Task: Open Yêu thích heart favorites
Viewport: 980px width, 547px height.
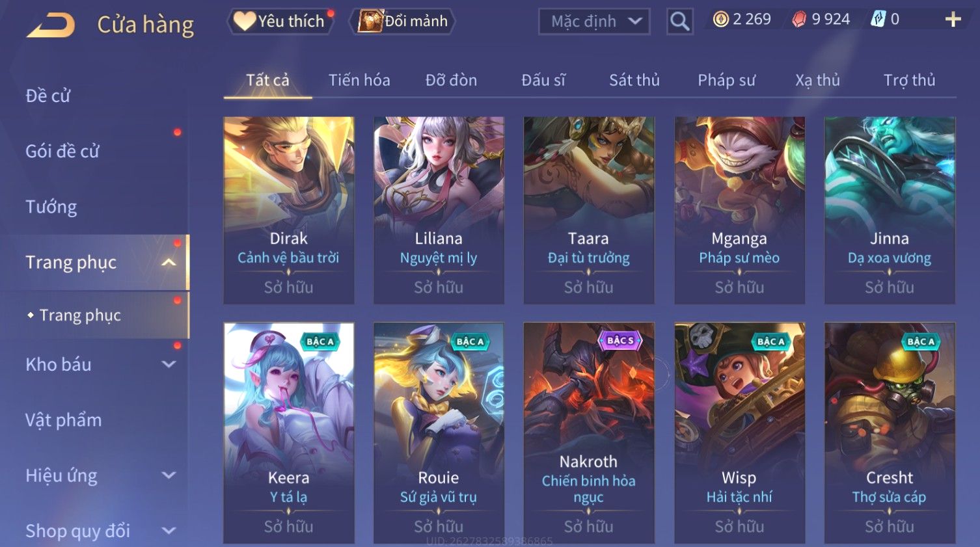Action: [280, 21]
